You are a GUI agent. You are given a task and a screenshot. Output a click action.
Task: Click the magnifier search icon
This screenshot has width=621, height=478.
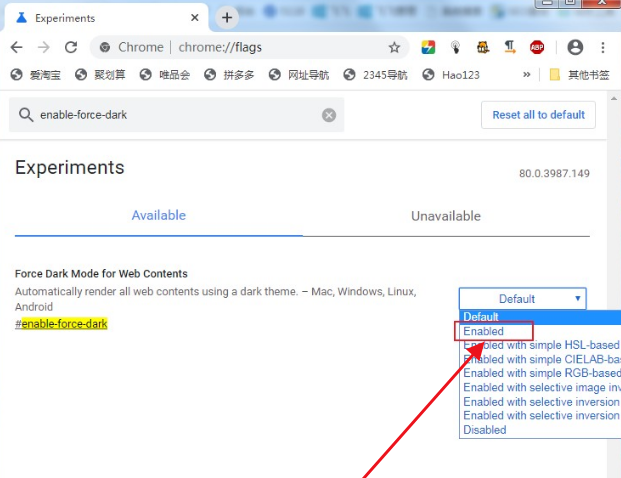[26, 115]
